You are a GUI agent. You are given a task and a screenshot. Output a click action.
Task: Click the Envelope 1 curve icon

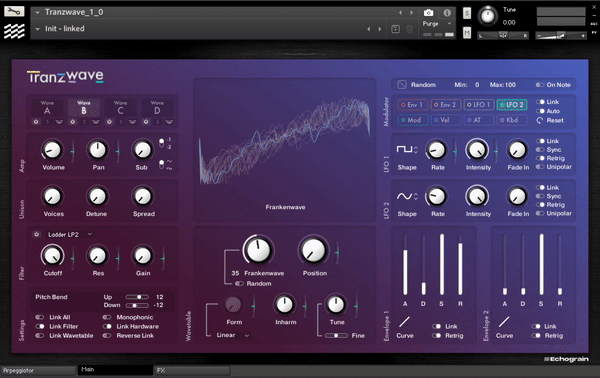tap(404, 322)
